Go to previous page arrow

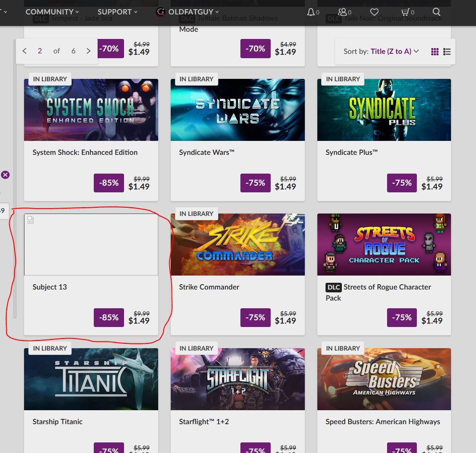[x=25, y=51]
